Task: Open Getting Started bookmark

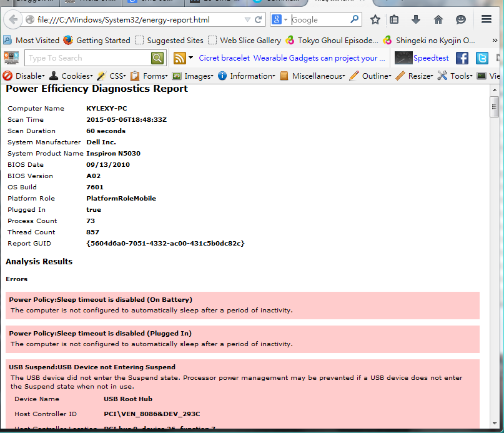Action: coord(97,40)
